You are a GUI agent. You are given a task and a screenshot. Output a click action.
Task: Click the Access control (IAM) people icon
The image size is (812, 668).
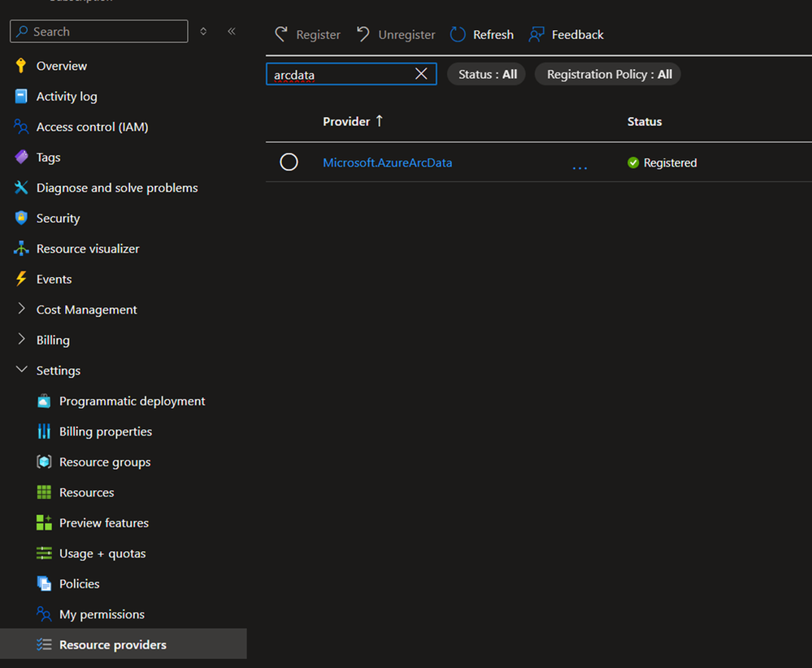tap(21, 127)
